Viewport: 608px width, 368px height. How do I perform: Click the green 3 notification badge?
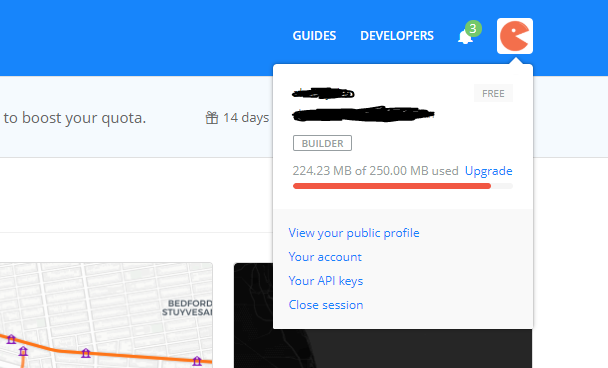(473, 29)
